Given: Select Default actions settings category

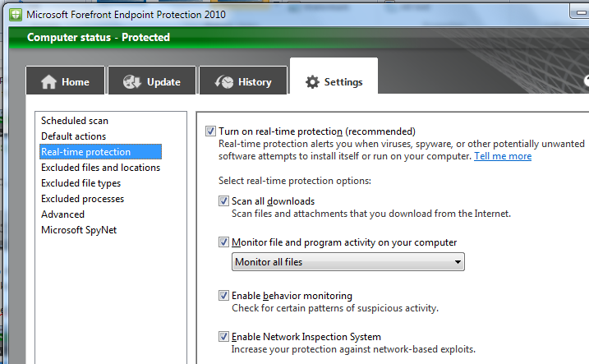Looking at the screenshot, I should coord(74,136).
